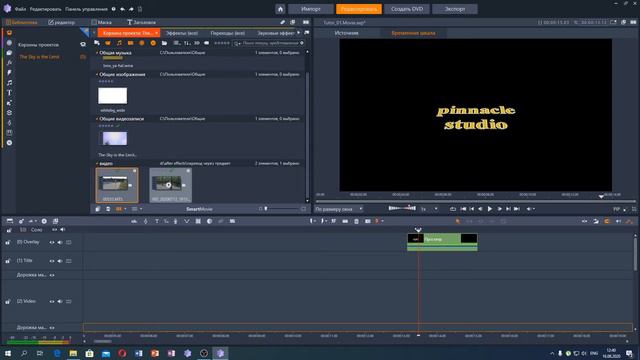The height and width of the screenshot is (360, 640).
Task: Open the Панель управления menu
Action: pos(87,9)
